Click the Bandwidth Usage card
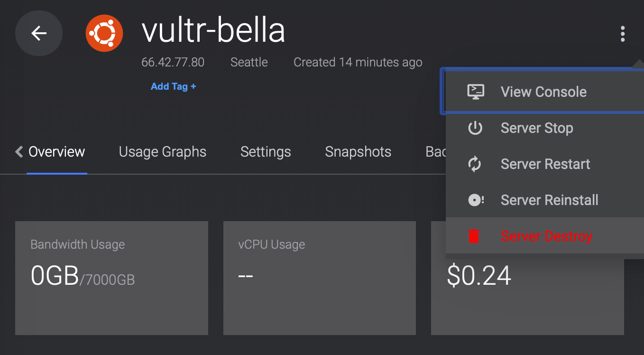The height and width of the screenshot is (355, 644). [x=111, y=278]
